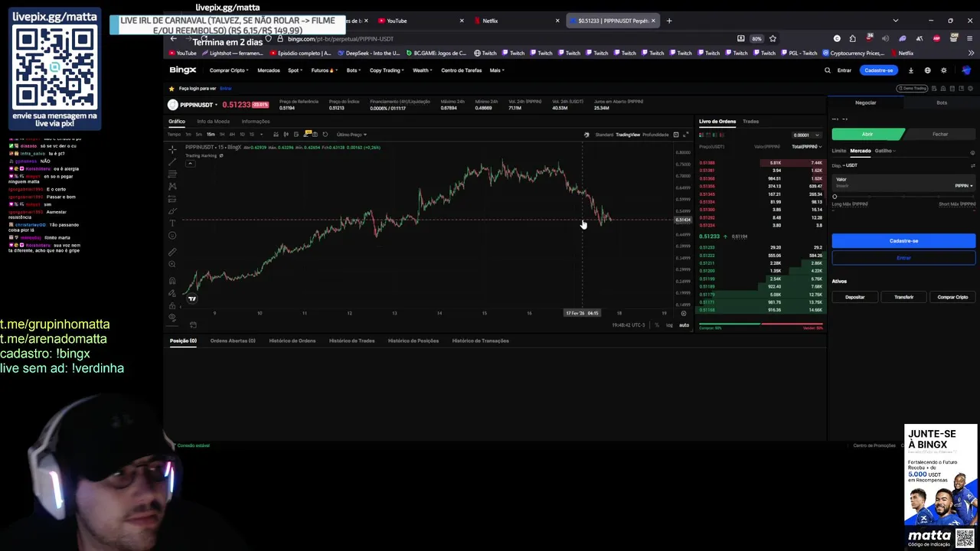Select the 1H timeframe

coord(222,135)
